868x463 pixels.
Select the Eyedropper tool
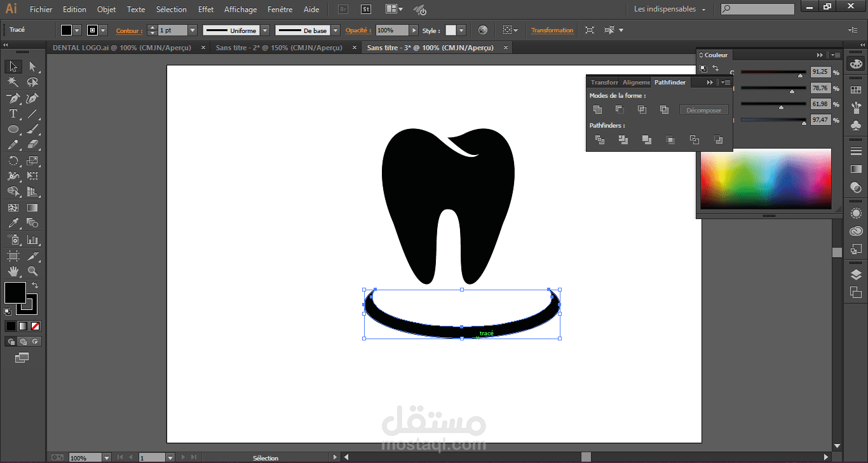coord(13,224)
